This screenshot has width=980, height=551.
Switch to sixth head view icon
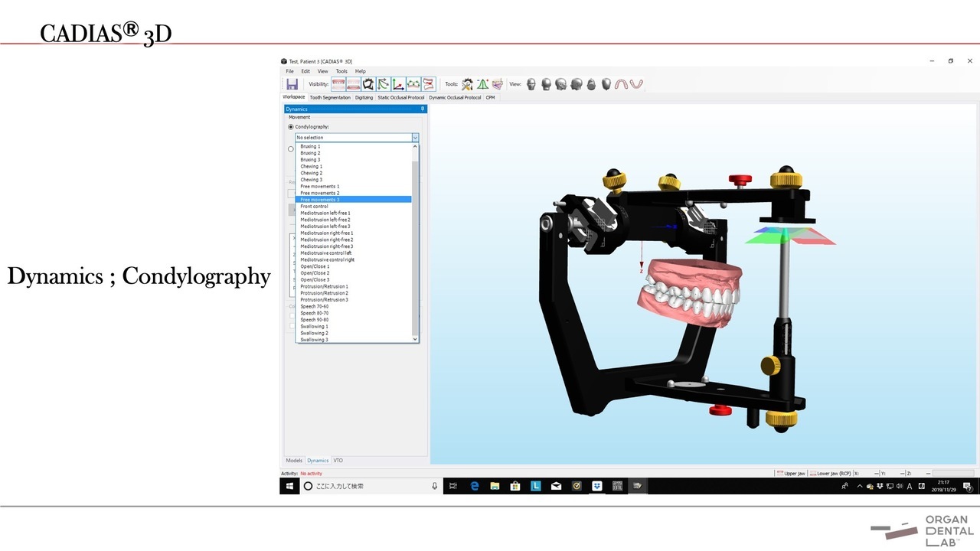click(x=606, y=84)
